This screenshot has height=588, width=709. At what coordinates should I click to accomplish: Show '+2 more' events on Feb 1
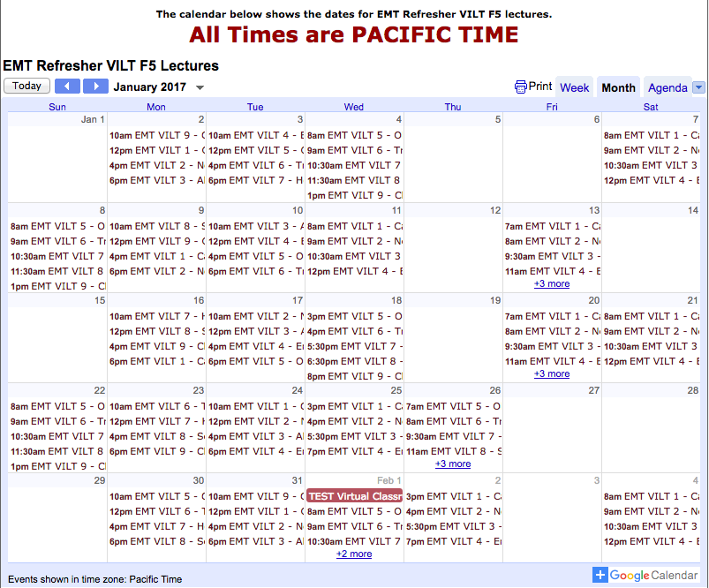point(354,554)
